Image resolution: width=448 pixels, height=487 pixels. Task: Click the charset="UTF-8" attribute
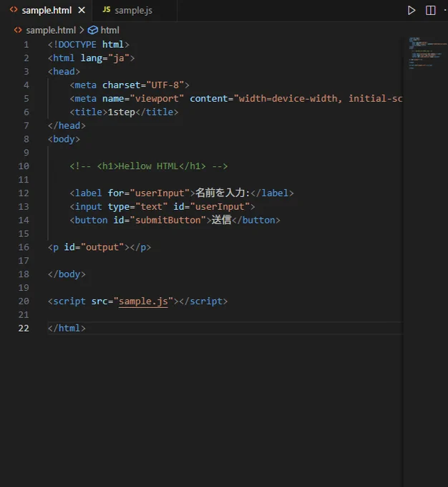pos(143,85)
